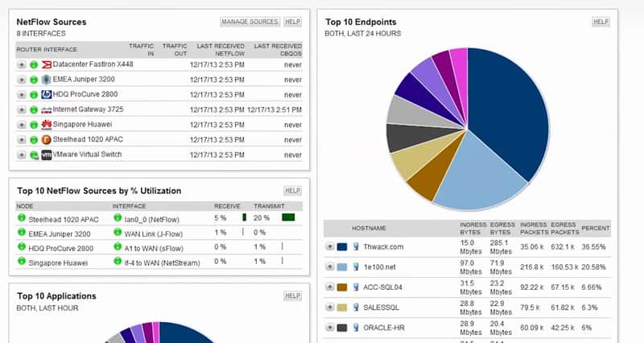Expand the Internet Gateway 3725 row

click(x=22, y=110)
